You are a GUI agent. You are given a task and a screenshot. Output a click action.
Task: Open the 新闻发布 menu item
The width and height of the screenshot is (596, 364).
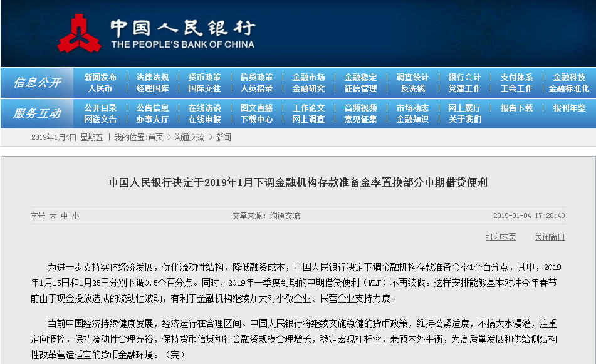tap(100, 77)
